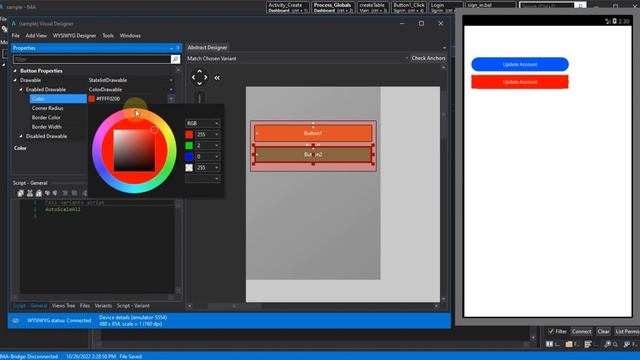Select the Corner Radius property

[47, 108]
